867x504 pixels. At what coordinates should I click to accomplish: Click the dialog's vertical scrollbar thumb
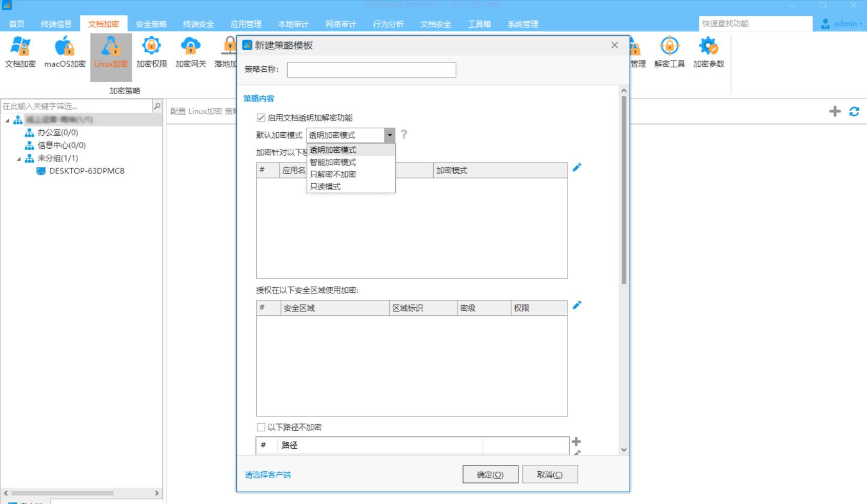[624, 190]
